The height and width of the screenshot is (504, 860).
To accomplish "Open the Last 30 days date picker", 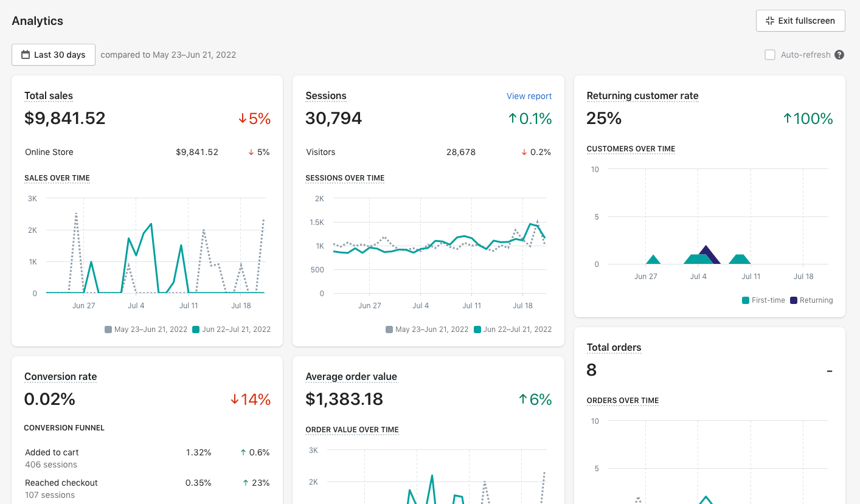I will (x=54, y=55).
